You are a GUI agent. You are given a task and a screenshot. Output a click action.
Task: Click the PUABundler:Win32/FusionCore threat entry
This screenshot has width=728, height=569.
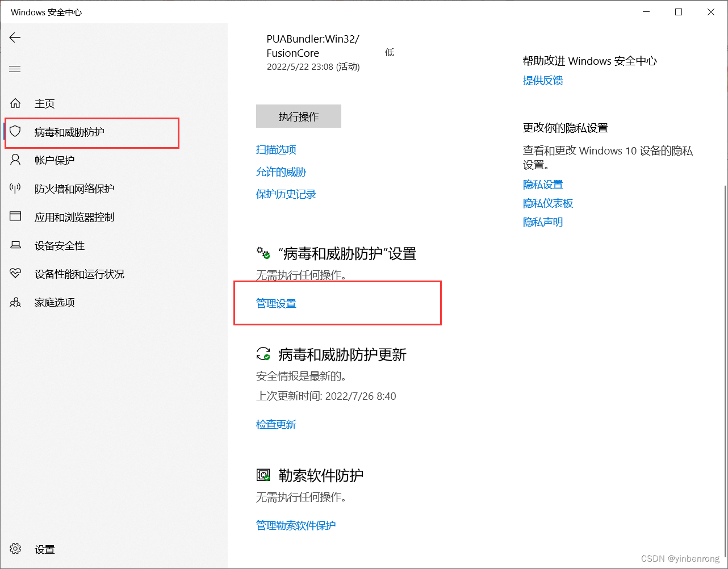pyautogui.click(x=313, y=46)
